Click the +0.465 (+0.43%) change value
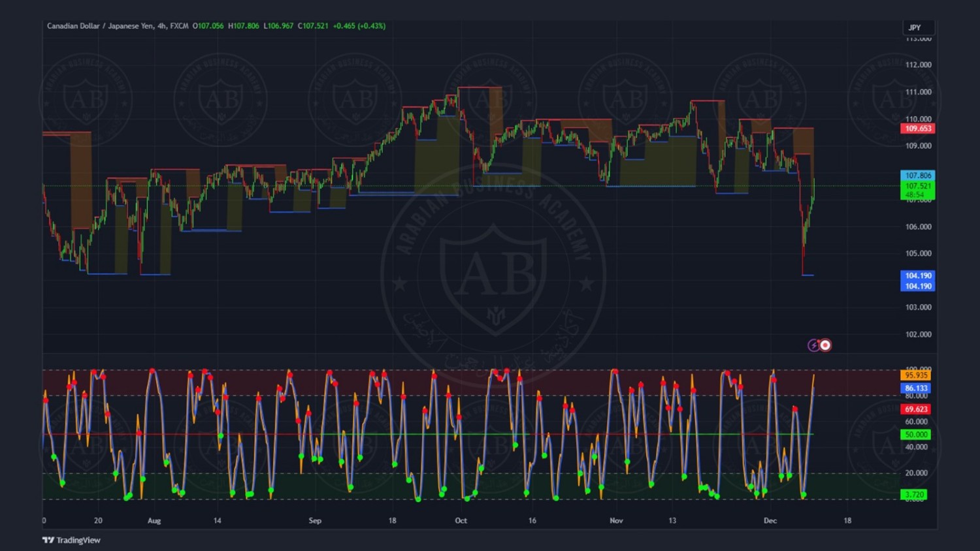Image resolution: width=980 pixels, height=551 pixels. pos(359,26)
